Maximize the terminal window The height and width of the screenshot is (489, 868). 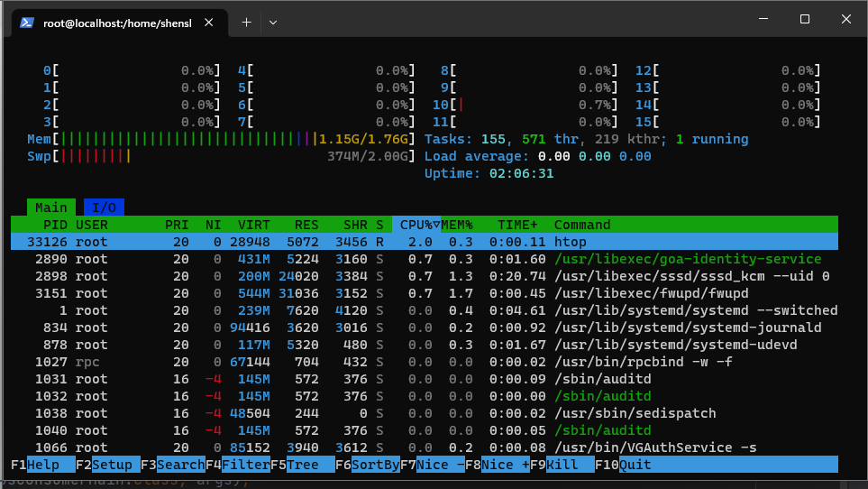click(805, 19)
